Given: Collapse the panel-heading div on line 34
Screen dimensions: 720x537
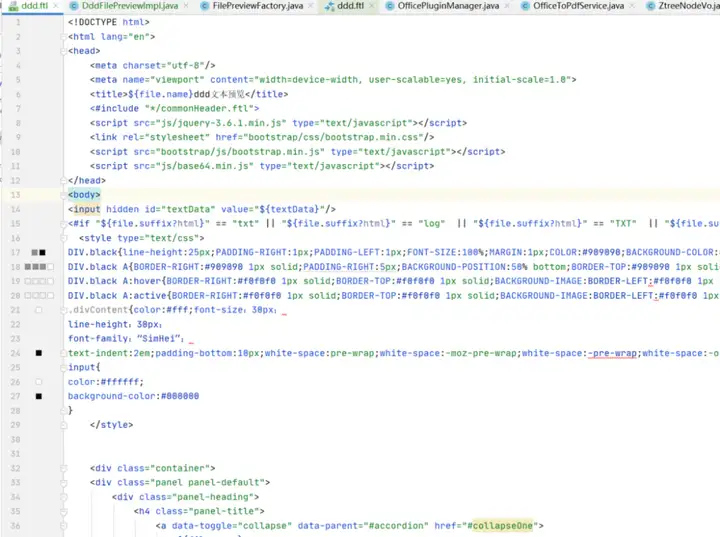Looking at the screenshot, I should pos(63,497).
